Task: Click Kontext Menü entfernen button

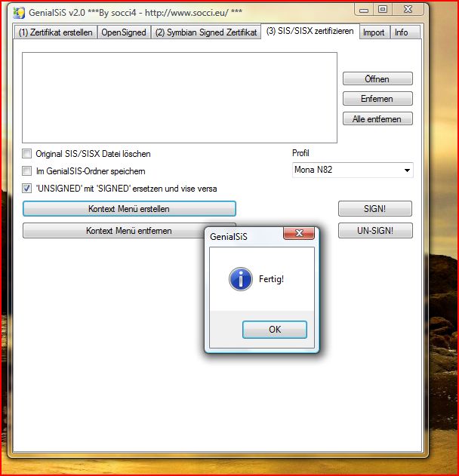Action: pos(114,231)
